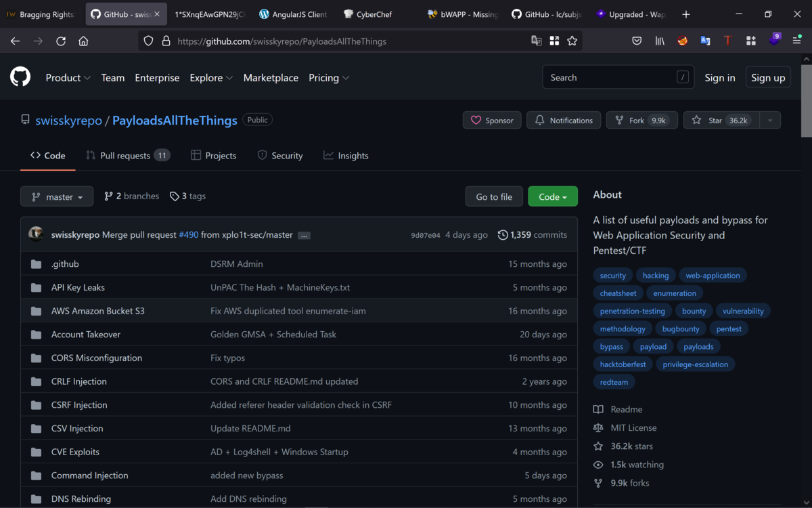Open the Team navigation link
This screenshot has height=508, width=812.
(113, 78)
